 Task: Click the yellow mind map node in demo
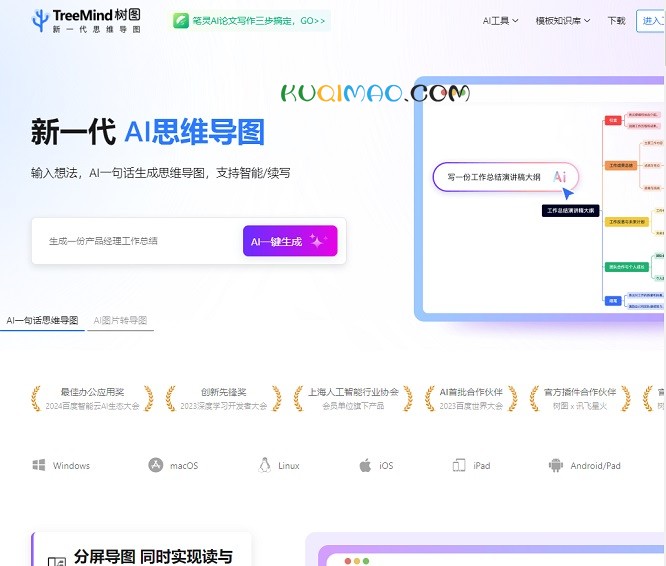[626, 222]
